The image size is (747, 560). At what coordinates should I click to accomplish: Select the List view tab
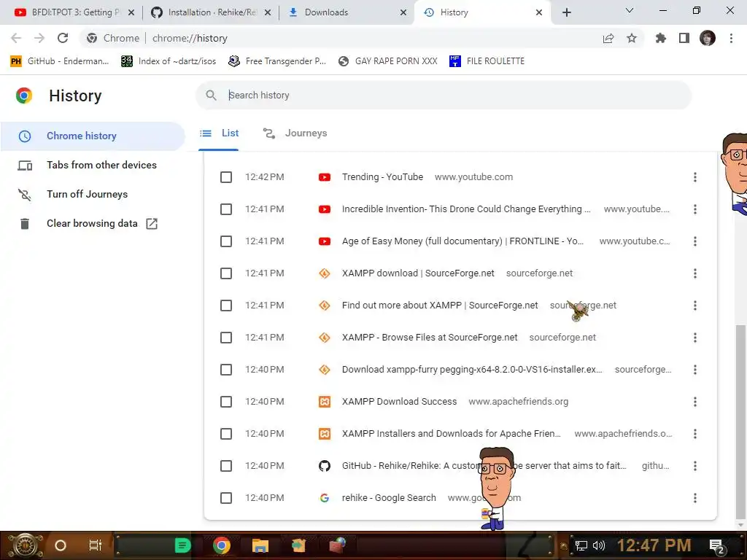click(219, 133)
